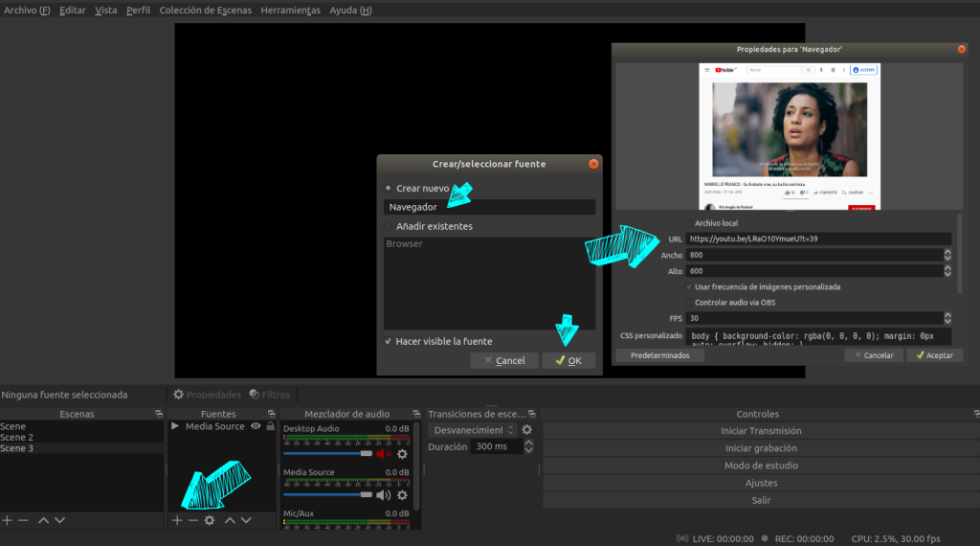Toggle Hacer visible la fuente checkbox
The image size is (980, 546).
point(389,341)
